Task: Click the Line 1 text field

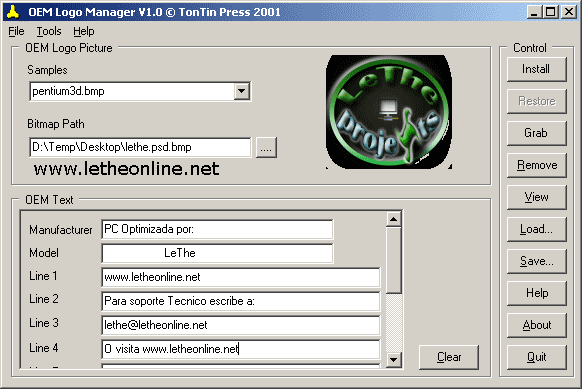Action: coord(241,277)
